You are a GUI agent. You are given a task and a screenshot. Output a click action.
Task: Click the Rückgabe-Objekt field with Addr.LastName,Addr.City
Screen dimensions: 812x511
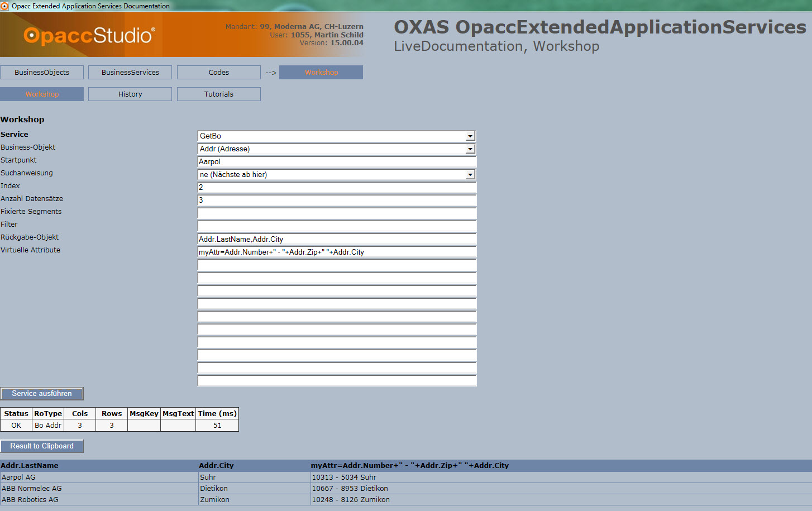(x=337, y=239)
